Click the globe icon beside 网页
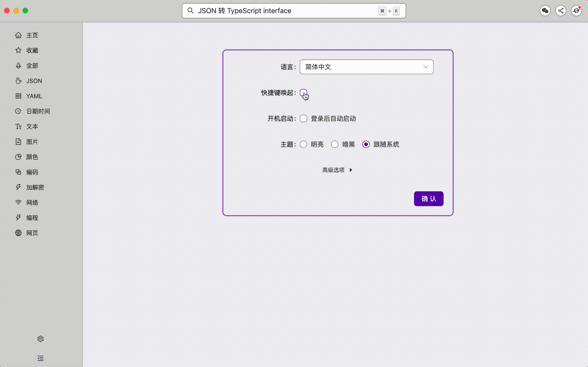588x367 pixels. (18, 233)
